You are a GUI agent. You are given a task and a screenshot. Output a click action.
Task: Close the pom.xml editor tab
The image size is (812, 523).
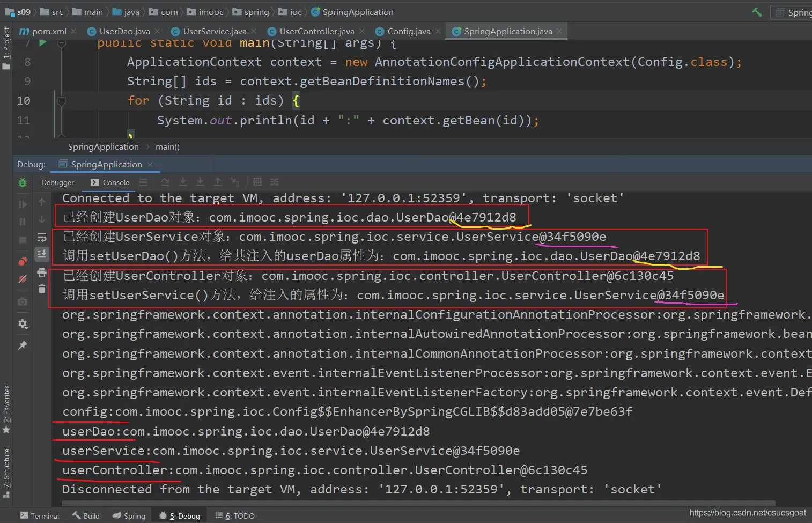point(73,31)
